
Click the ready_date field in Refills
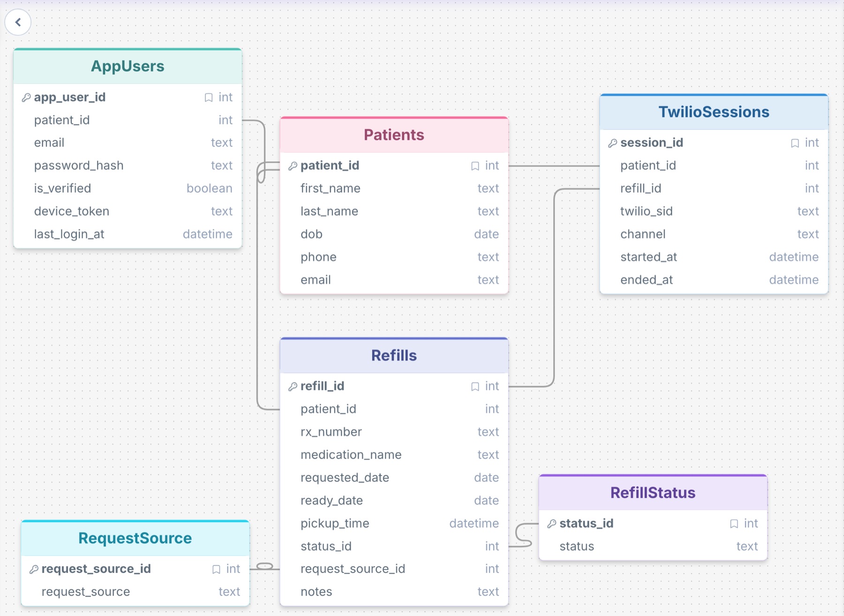click(x=394, y=501)
